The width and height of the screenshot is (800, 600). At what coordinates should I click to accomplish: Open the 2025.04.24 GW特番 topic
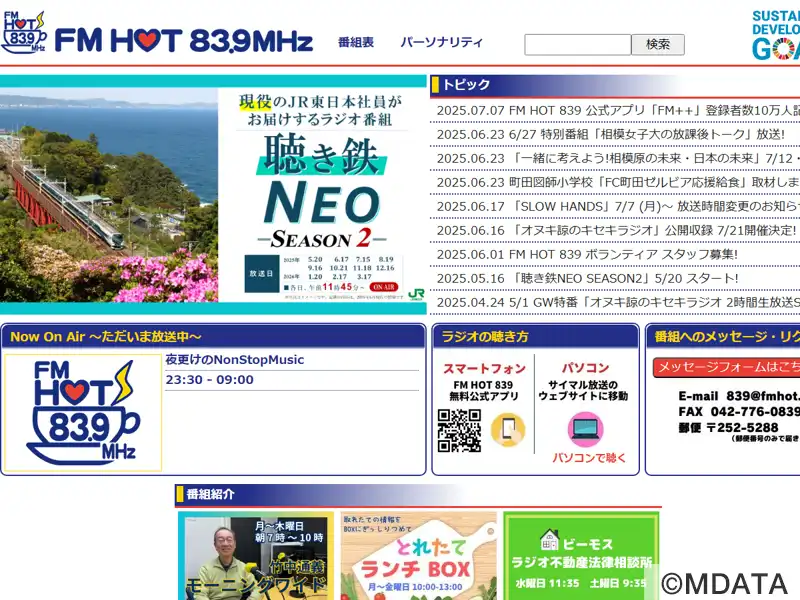618,302
